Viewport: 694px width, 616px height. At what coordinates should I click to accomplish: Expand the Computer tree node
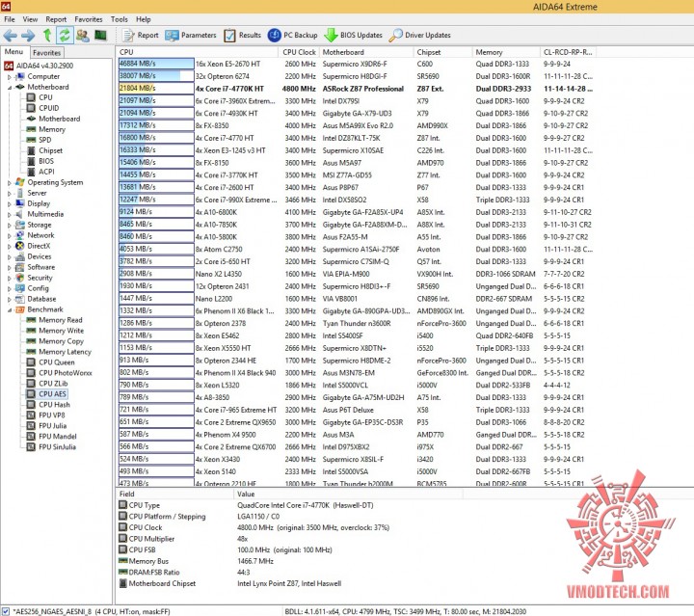pyautogui.click(x=10, y=76)
